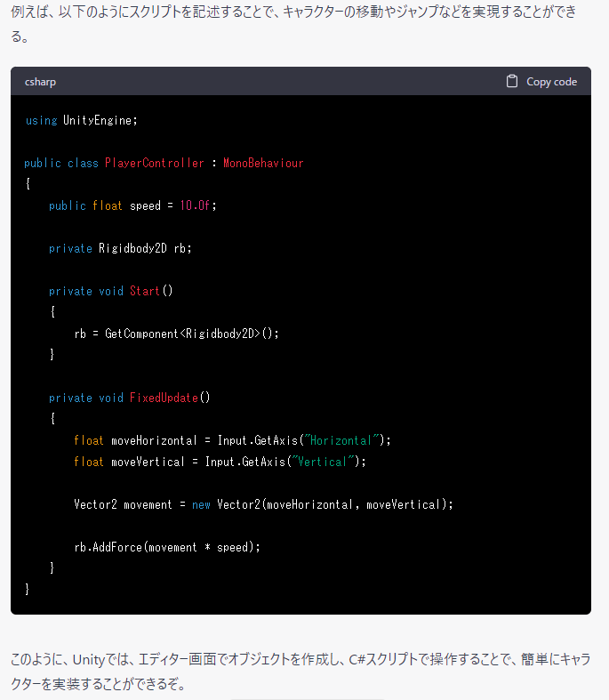
Task: Click the moveVertical Input.GetAxis line
Action: tap(220, 462)
